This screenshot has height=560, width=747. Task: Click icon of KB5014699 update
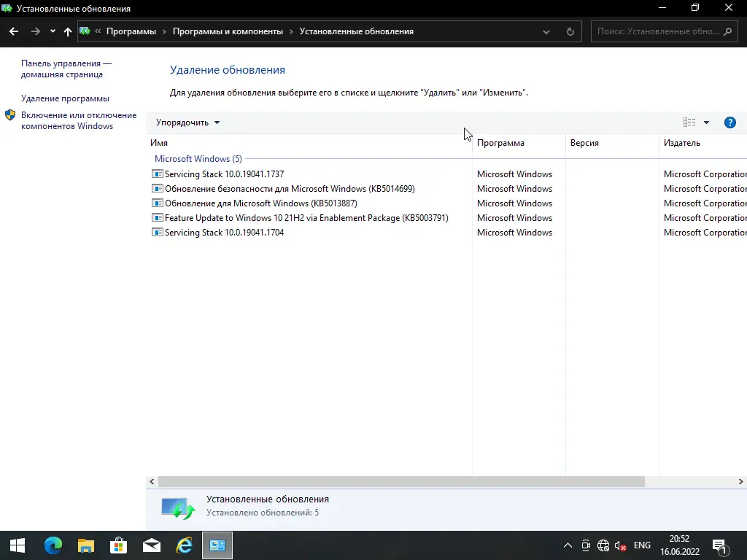[158, 189]
